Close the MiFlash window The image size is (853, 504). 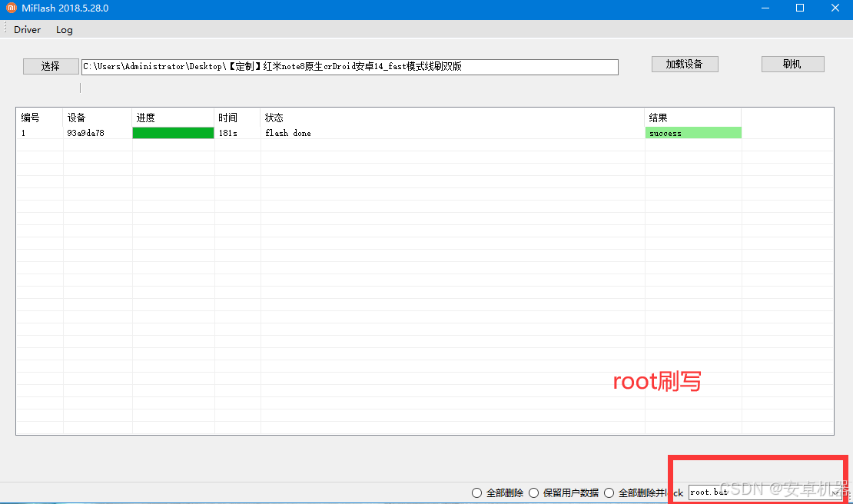(835, 8)
